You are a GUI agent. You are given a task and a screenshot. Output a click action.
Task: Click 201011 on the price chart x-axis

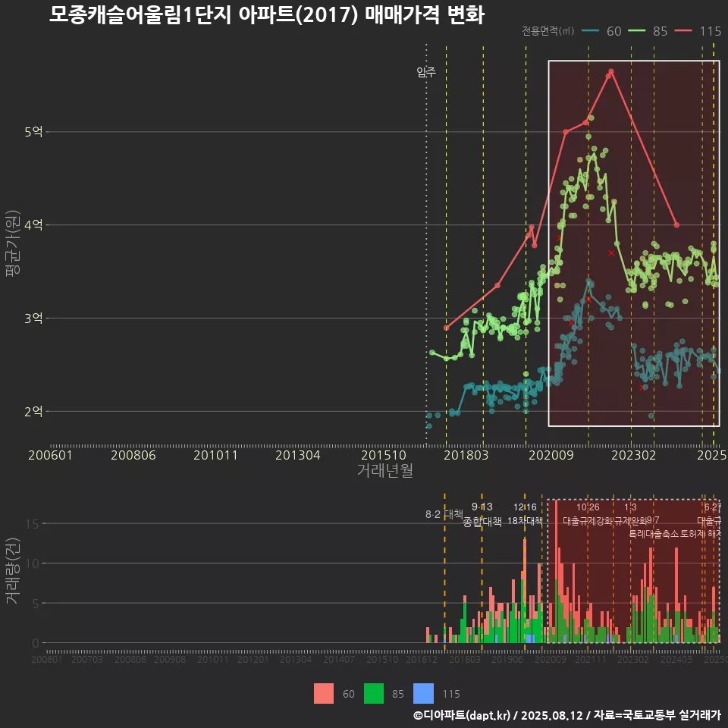point(215,455)
